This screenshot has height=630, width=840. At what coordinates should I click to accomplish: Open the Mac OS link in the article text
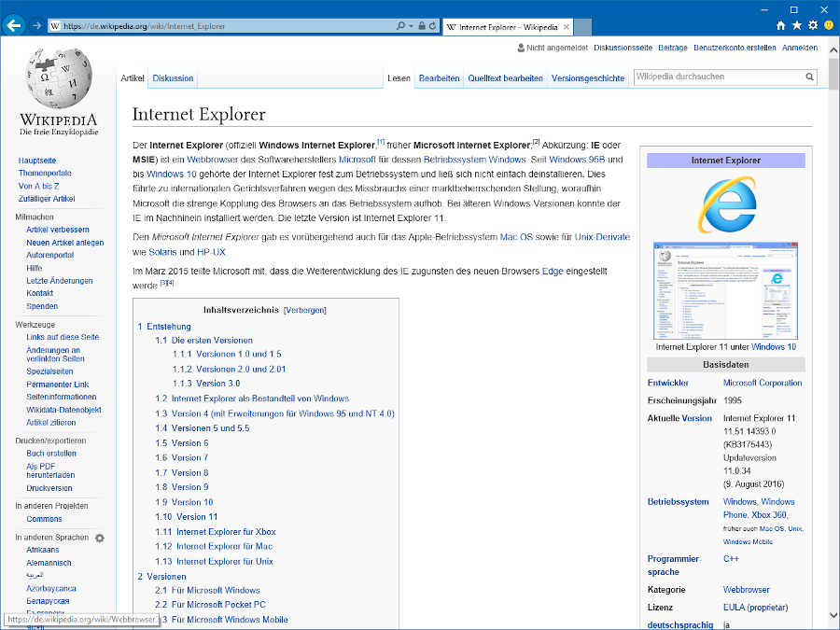click(516, 237)
